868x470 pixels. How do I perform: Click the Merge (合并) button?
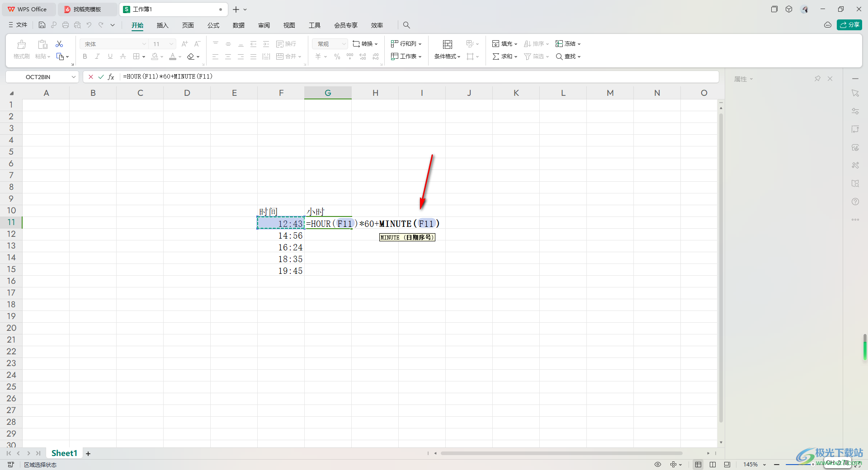tap(288, 56)
